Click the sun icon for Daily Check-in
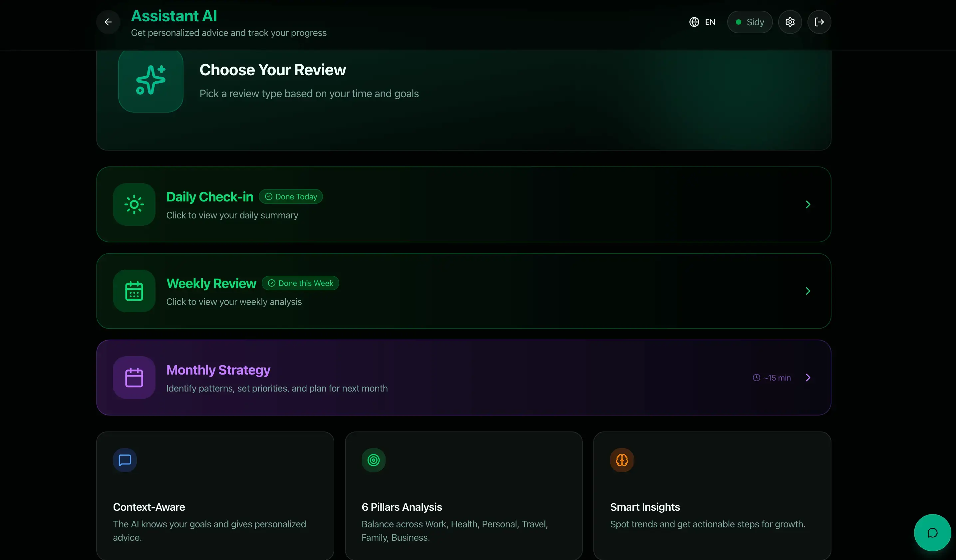 tap(134, 204)
